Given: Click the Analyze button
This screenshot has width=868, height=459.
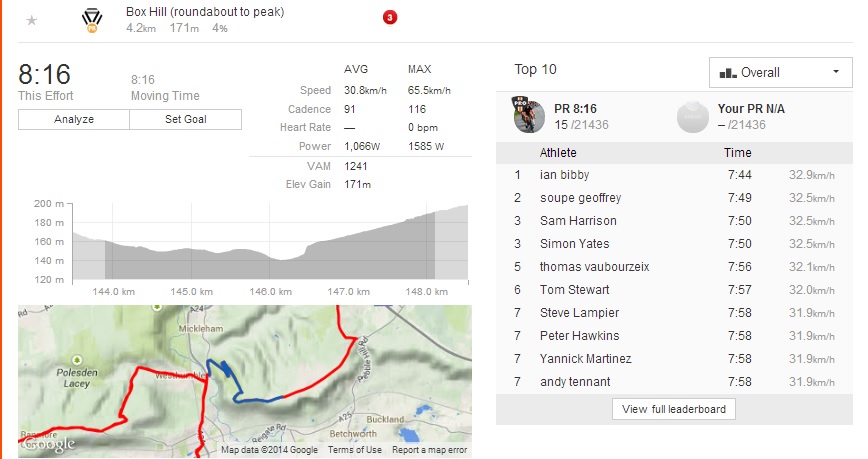Looking at the screenshot, I should (x=74, y=119).
